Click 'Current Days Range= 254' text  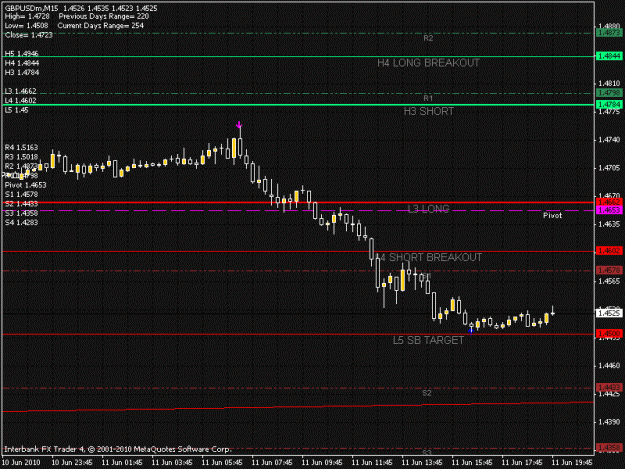pyautogui.click(x=100, y=26)
